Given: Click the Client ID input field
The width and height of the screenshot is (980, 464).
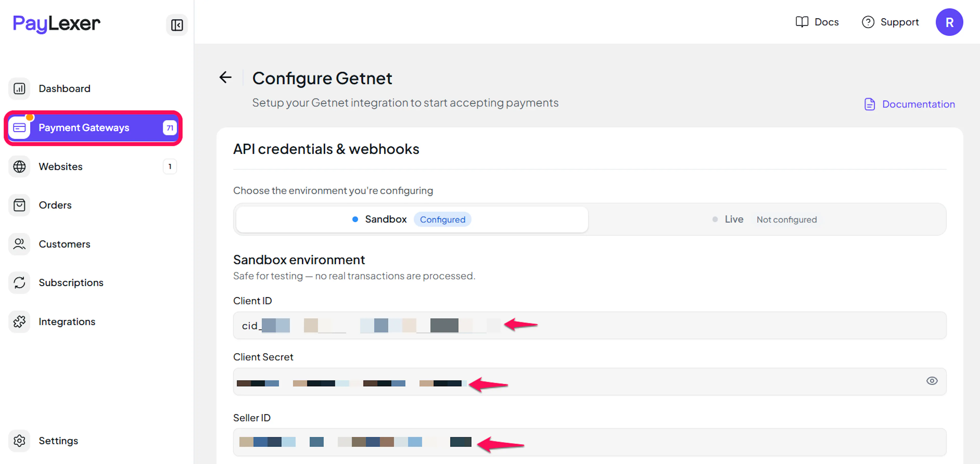Looking at the screenshot, I should (x=590, y=325).
